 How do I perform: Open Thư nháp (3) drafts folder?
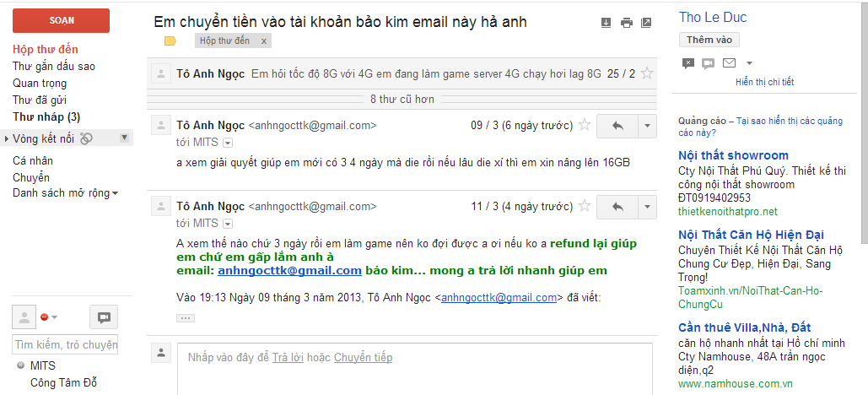pyautogui.click(x=46, y=117)
